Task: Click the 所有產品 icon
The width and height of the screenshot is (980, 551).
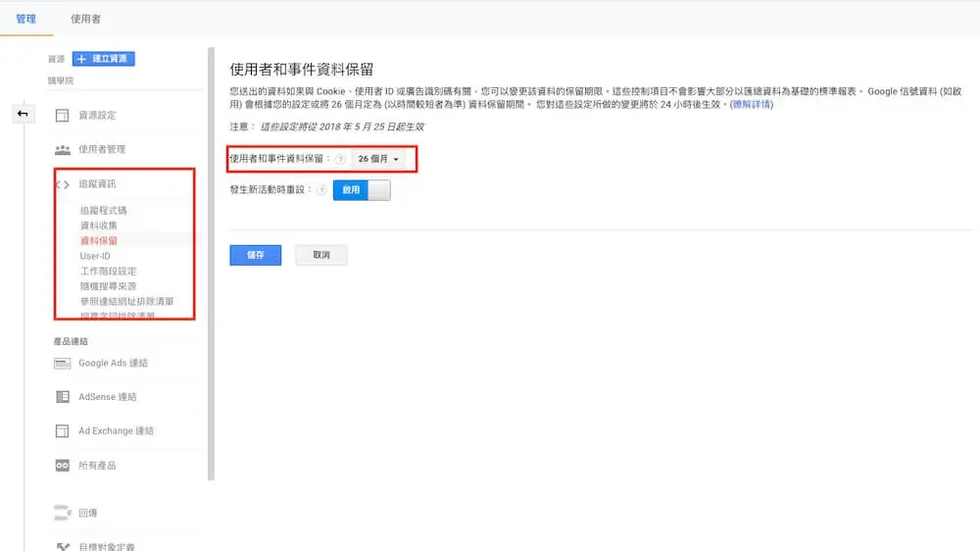Action: click(63, 466)
